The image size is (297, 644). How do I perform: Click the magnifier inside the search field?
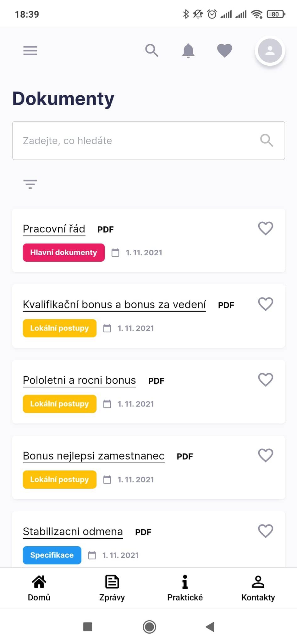[x=267, y=140]
